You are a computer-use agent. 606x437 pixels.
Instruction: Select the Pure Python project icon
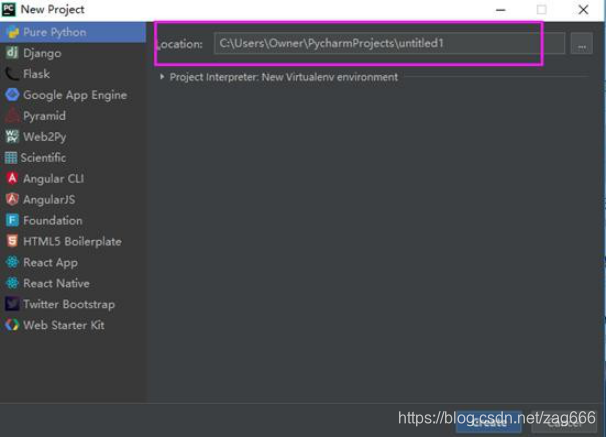point(12,32)
